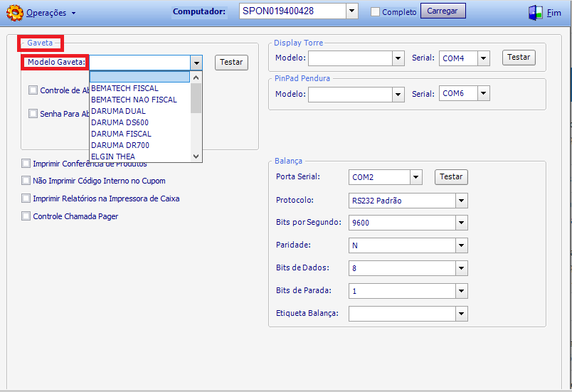Toggle the Controle de Ab... checkbox
Screen dimensions: 572x392
point(33,90)
